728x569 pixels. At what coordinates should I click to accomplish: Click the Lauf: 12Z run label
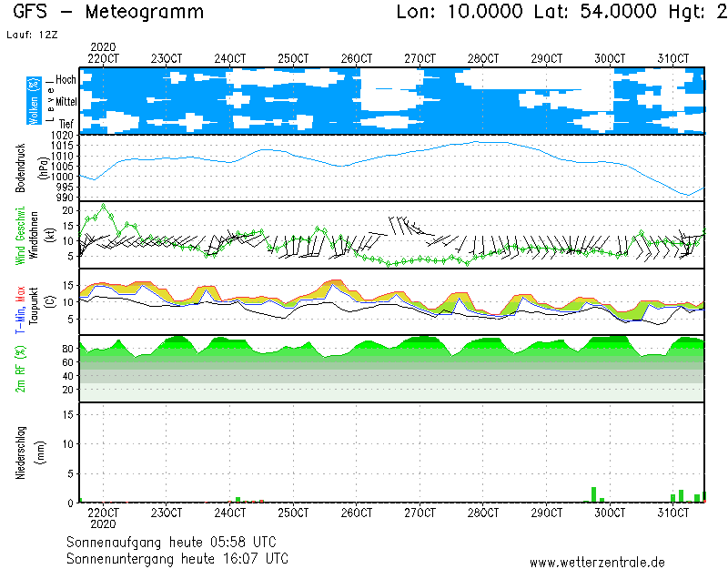point(31,35)
